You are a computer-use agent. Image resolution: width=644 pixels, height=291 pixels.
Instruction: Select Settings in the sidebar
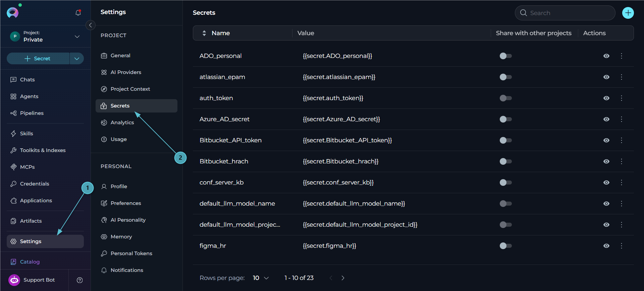[x=45, y=241]
